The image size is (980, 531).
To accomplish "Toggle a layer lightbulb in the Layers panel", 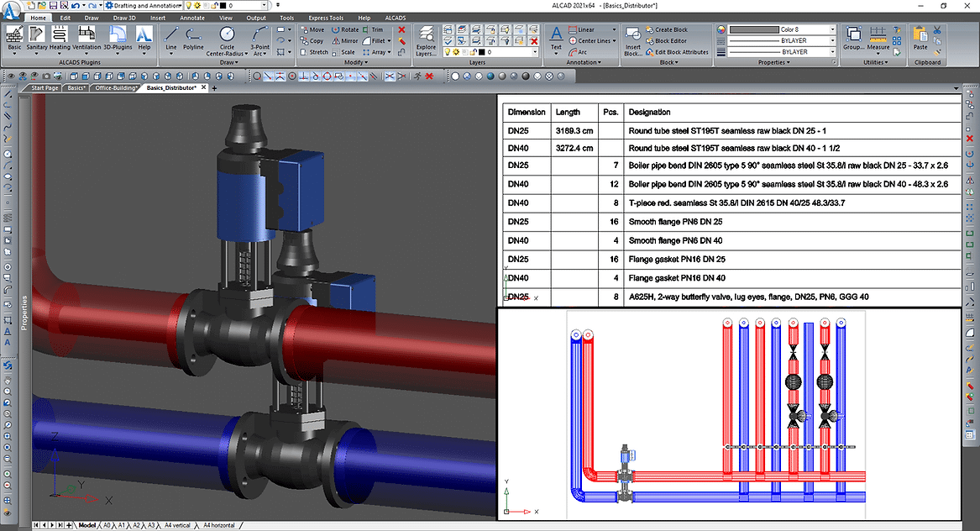I will click(x=447, y=51).
